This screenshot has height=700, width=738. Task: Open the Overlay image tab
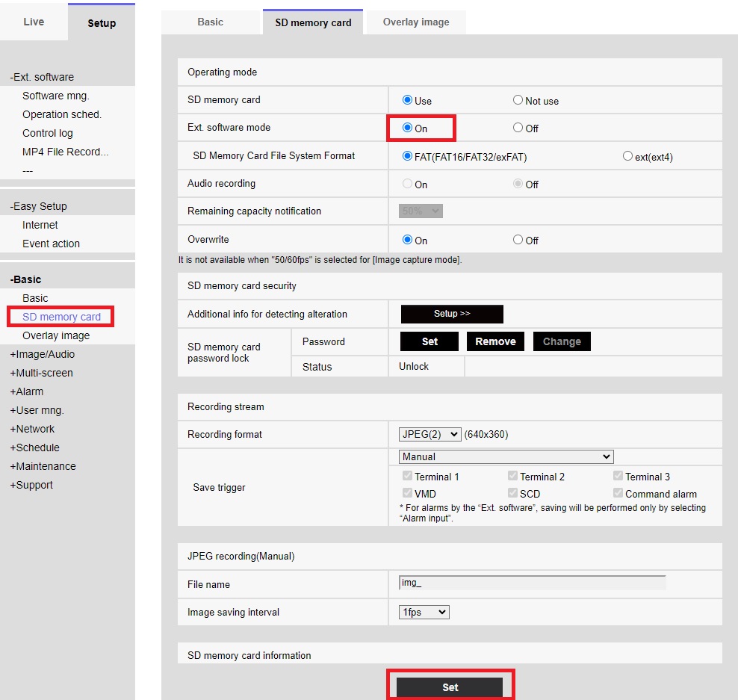tap(416, 22)
